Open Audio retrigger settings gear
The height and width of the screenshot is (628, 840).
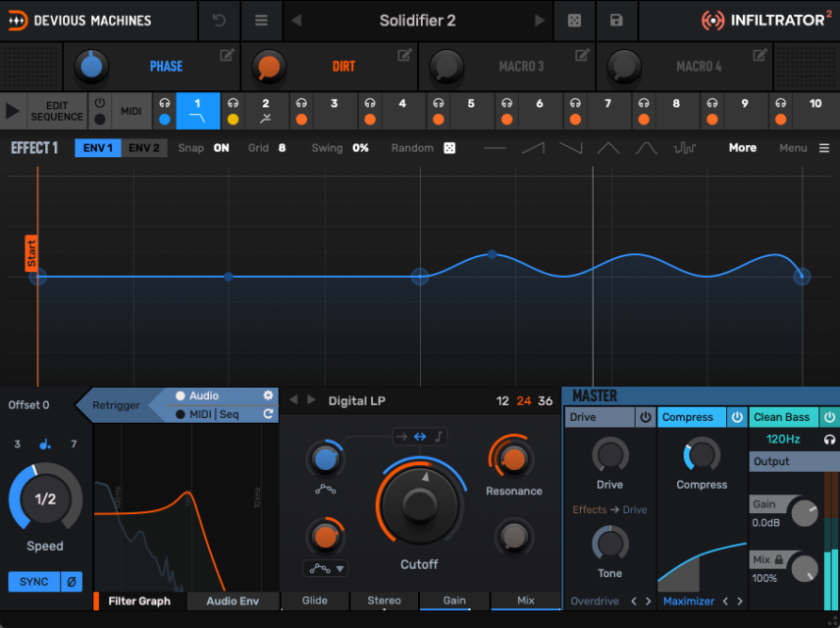pos(269,395)
